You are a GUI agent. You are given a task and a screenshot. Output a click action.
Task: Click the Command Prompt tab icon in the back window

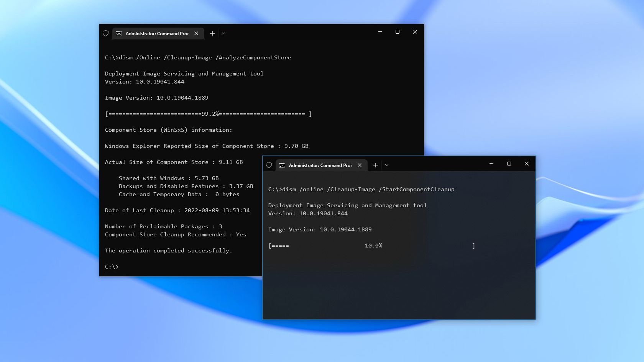[119, 34]
